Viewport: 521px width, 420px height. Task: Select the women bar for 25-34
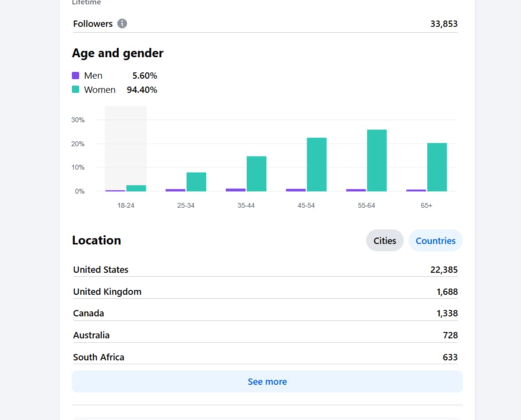click(196, 182)
